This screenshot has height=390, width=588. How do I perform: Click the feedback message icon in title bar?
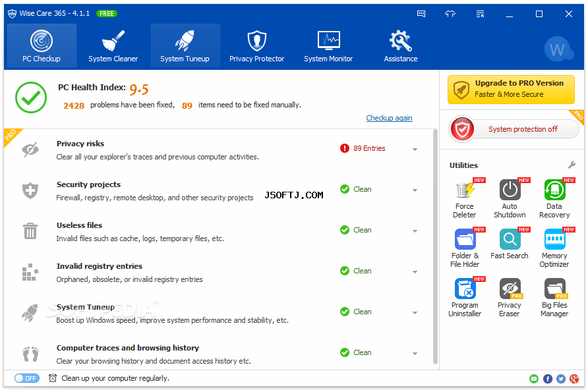pyautogui.click(x=421, y=14)
